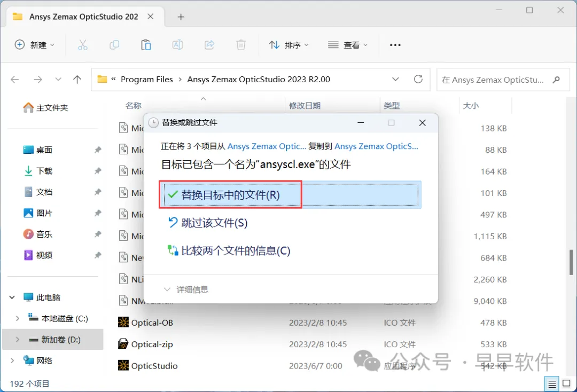
Task: Add a new Explorer tab
Action: click(181, 17)
